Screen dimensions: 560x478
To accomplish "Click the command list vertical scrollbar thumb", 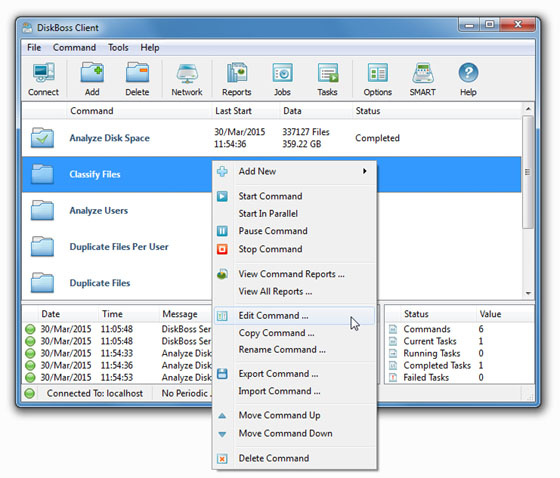I will click(x=528, y=171).
